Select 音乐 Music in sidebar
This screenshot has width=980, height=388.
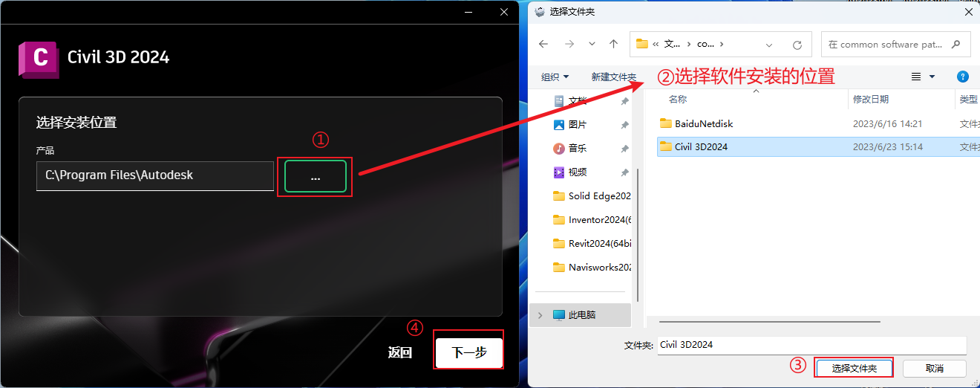pyautogui.click(x=578, y=148)
